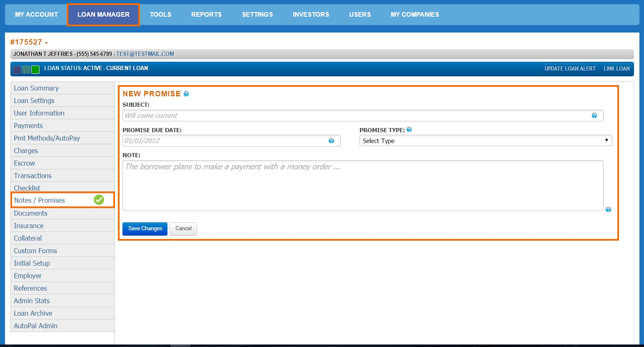View Transactions in the sidebar
This screenshot has width=644, height=347.
tap(62, 176)
